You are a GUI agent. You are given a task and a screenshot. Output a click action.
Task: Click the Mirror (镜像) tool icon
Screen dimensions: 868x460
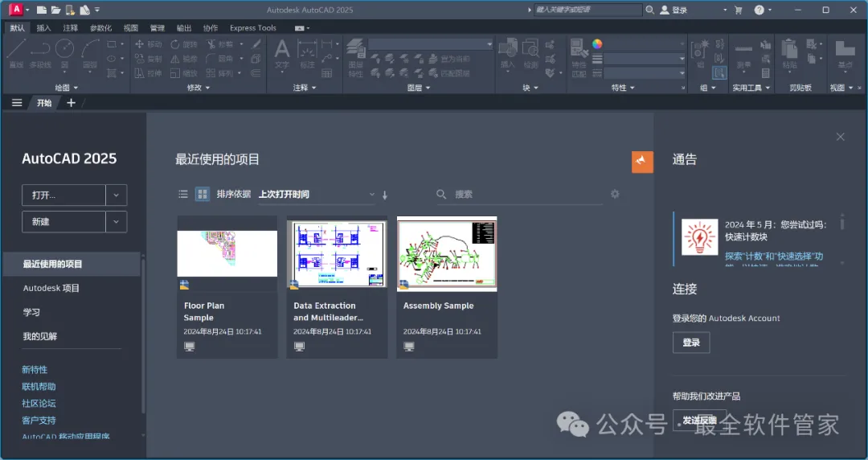coord(175,58)
